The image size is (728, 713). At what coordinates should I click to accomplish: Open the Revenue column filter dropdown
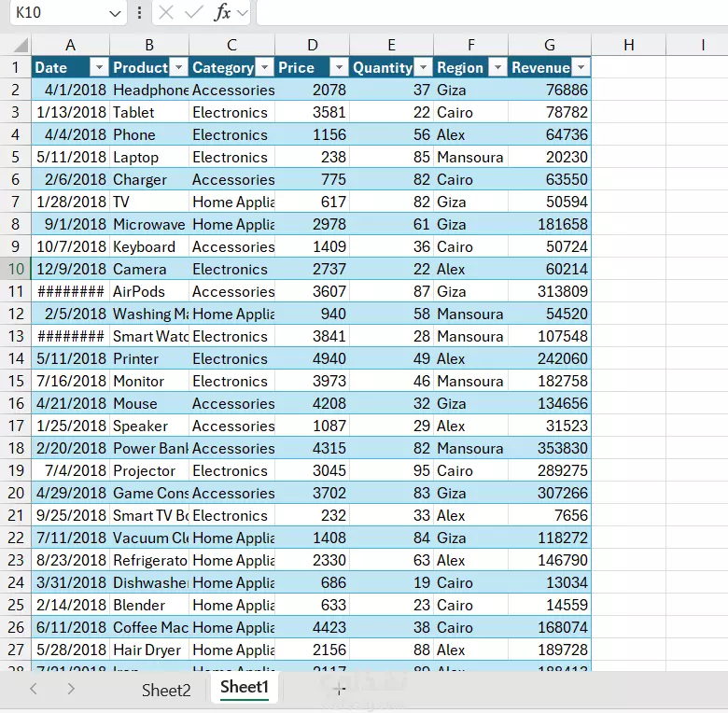click(x=581, y=68)
